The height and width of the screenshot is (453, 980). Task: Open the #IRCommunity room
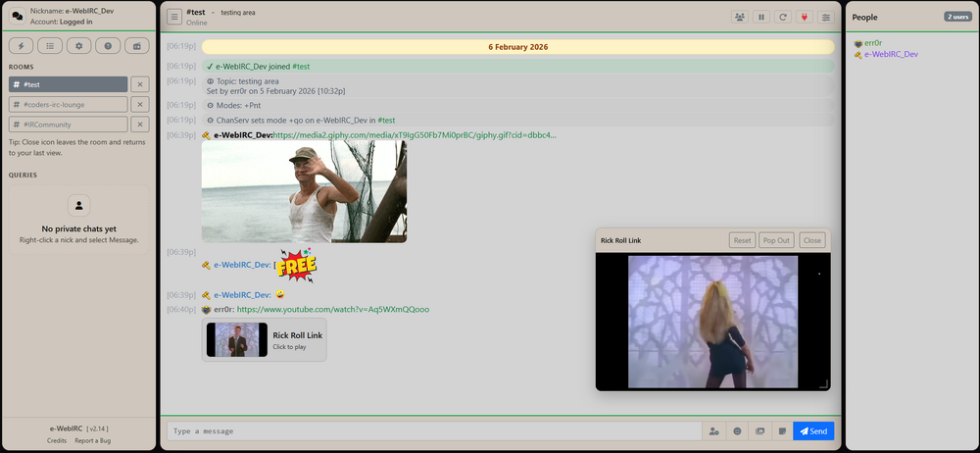[x=69, y=124]
